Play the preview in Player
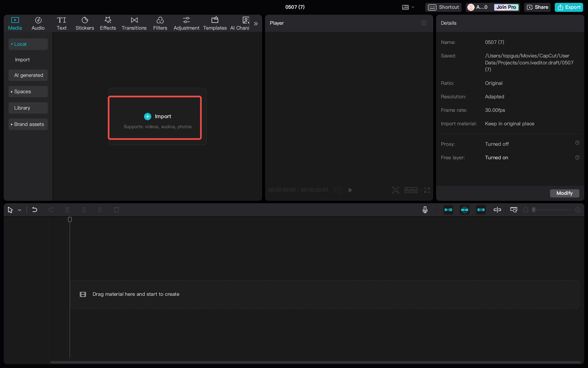 [x=351, y=190]
